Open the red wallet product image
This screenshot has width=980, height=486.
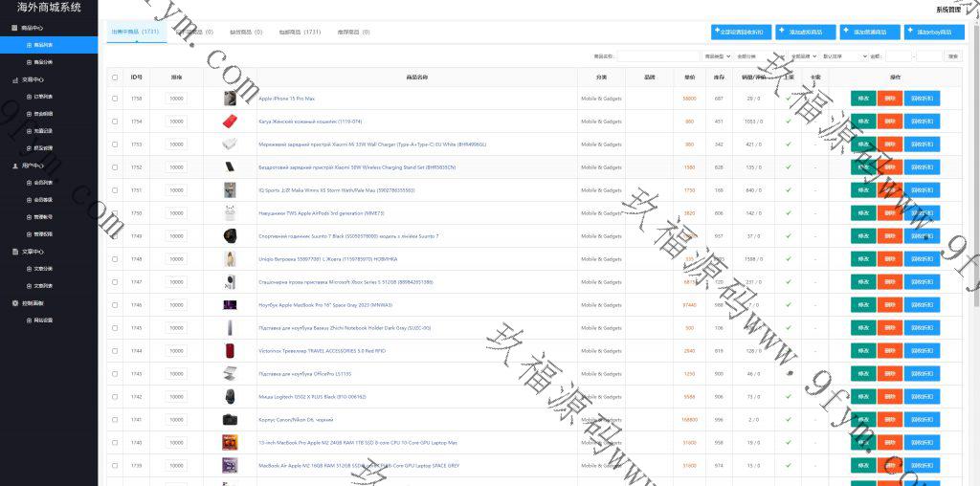click(230, 121)
